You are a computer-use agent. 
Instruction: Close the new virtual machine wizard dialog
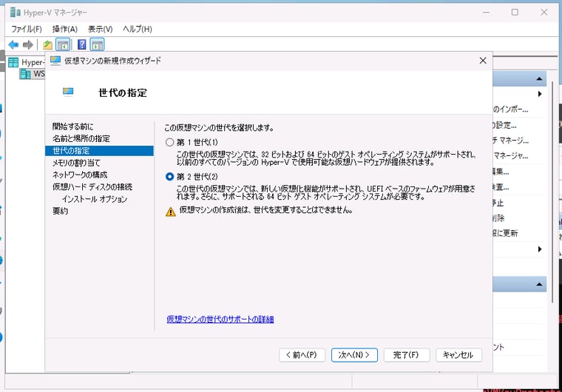[483, 61]
